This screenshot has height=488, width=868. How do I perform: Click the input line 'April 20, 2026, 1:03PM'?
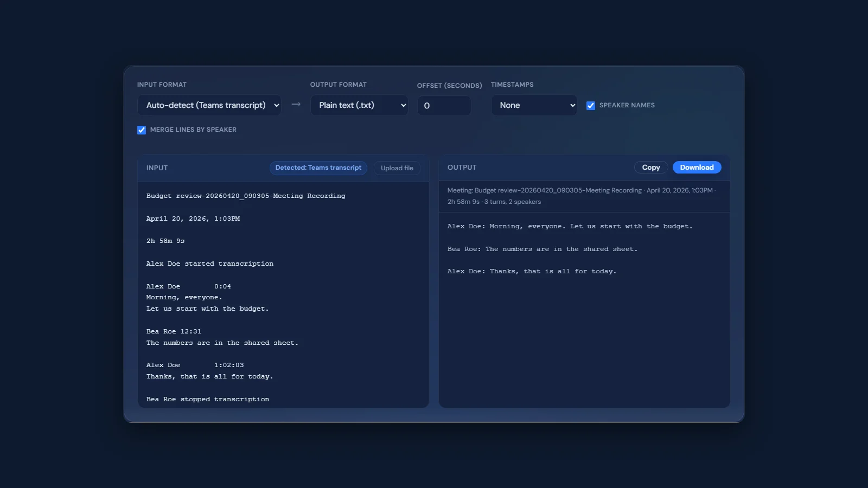193,219
